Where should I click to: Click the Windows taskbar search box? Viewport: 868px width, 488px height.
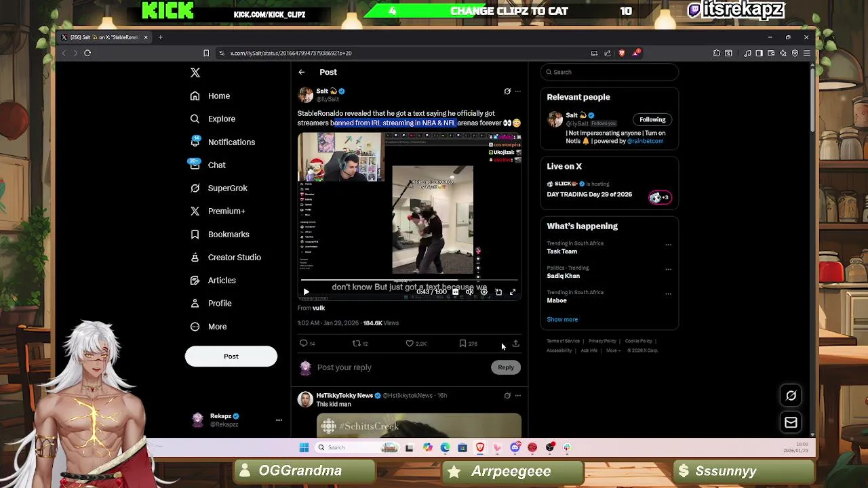[358, 447]
